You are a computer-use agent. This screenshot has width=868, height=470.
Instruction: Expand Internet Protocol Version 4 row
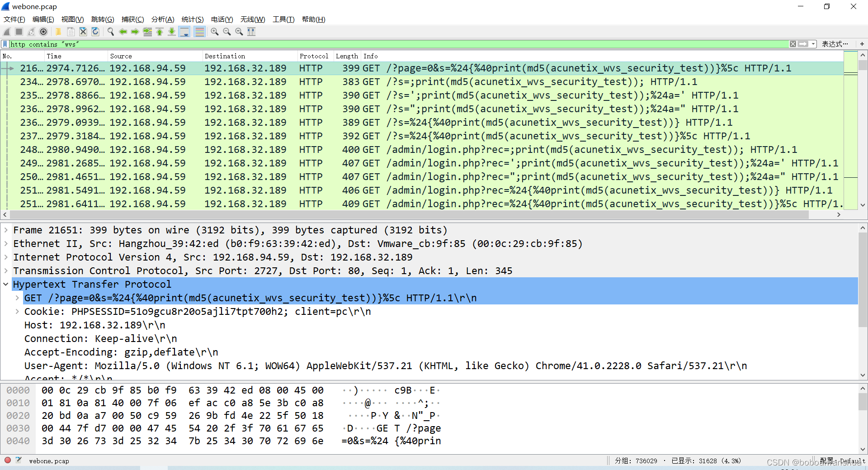(6, 257)
